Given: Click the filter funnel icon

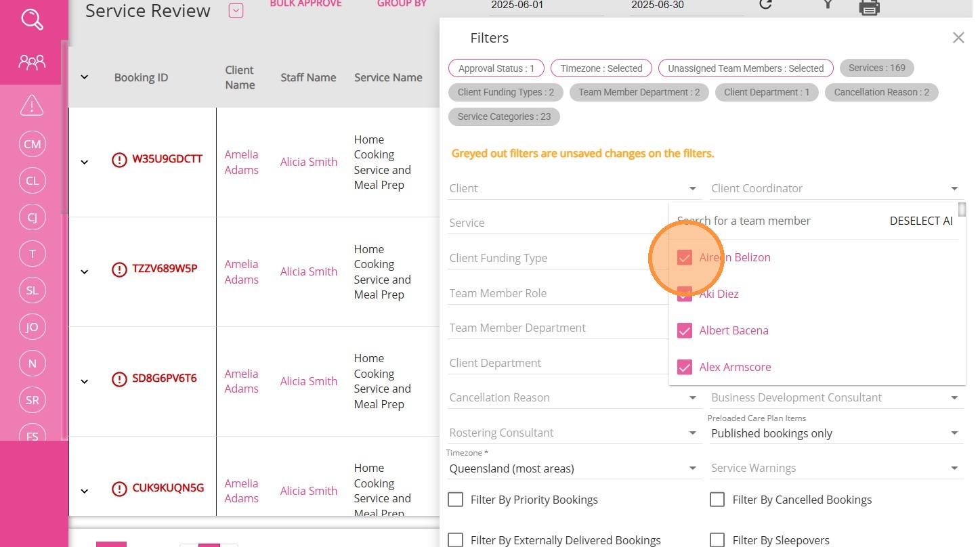Looking at the screenshot, I should pos(827,5).
